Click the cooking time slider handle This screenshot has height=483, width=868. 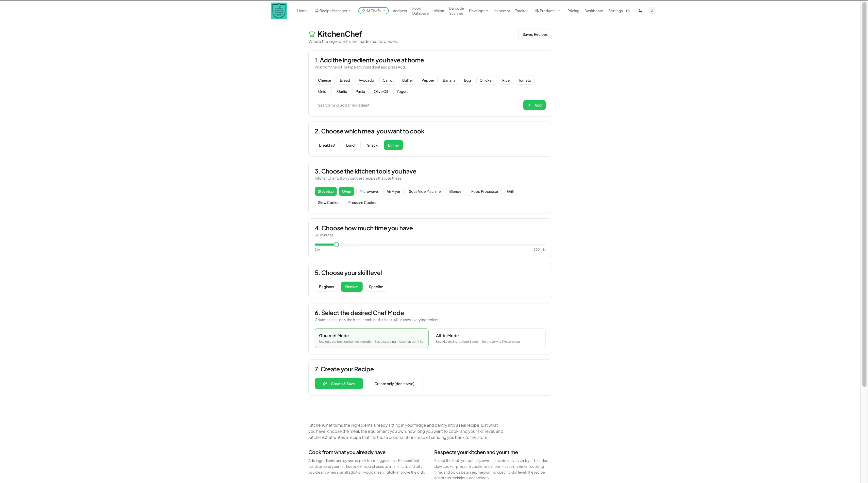coord(336,245)
